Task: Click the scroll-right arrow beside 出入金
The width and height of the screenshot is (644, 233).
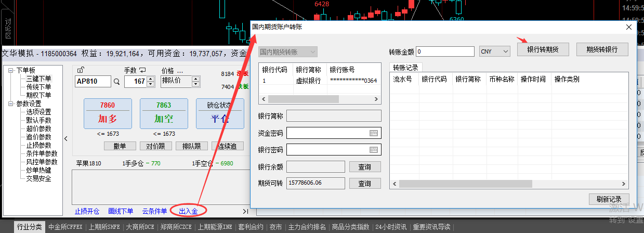Action: coord(245,211)
